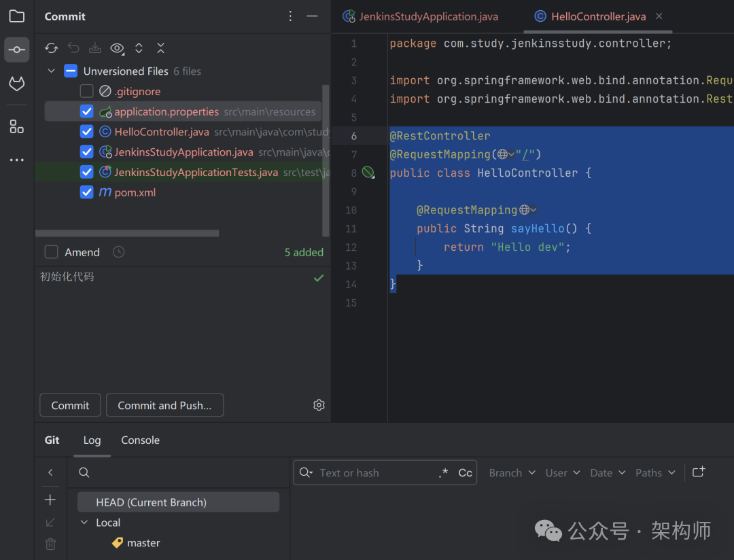The image size is (734, 560).
Task: Open the Date filter dropdown
Action: [x=607, y=473]
